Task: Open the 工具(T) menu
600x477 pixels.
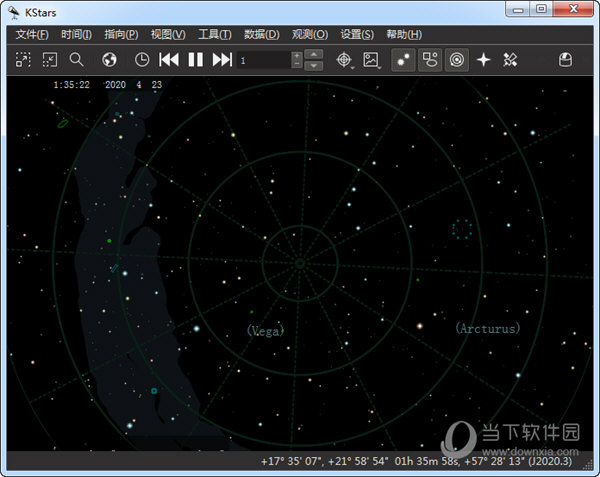Action: 215,34
